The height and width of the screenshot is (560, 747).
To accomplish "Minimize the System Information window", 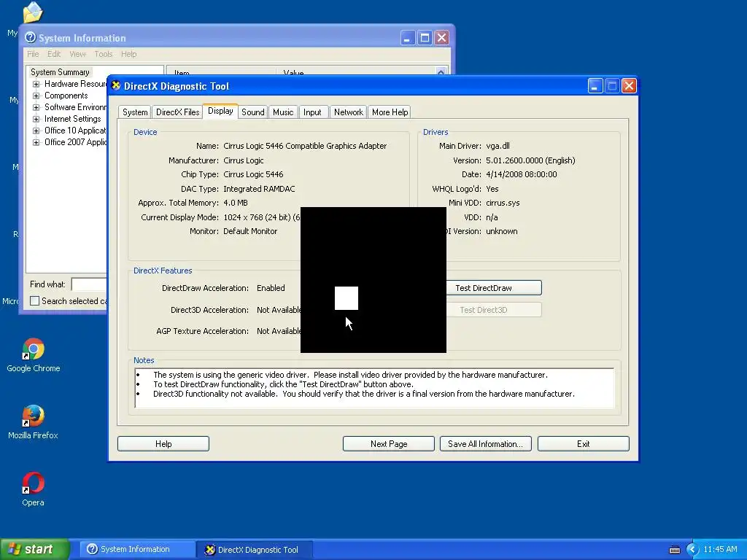I will [408, 38].
